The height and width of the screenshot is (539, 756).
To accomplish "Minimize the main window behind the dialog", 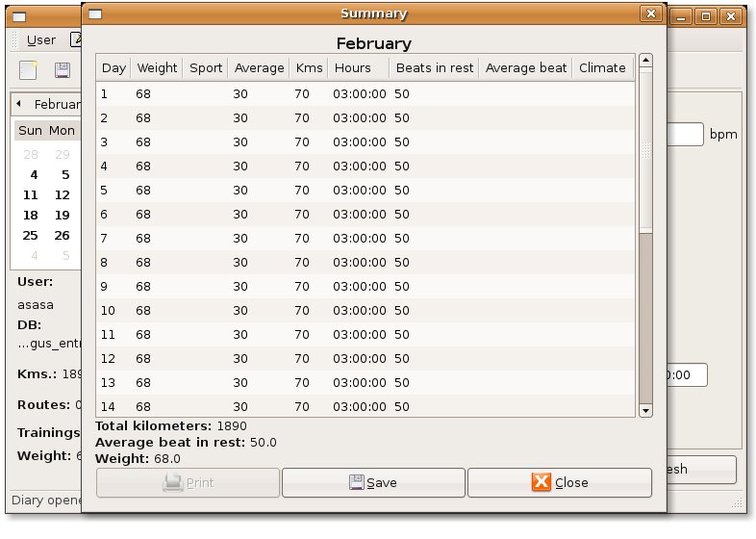I will point(681,17).
